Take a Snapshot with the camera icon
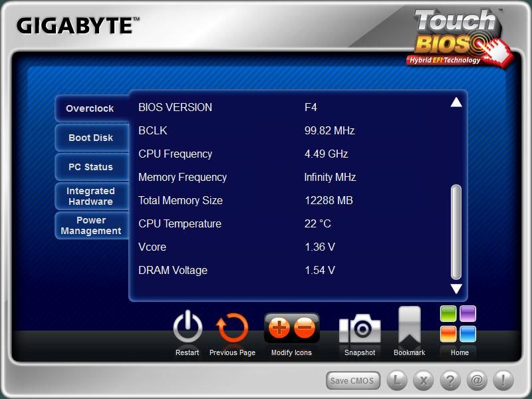 click(360, 329)
